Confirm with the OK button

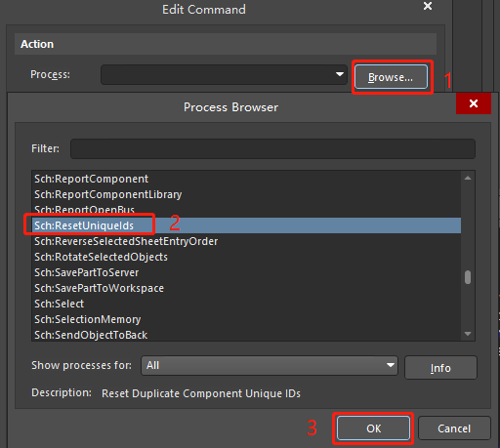click(373, 428)
